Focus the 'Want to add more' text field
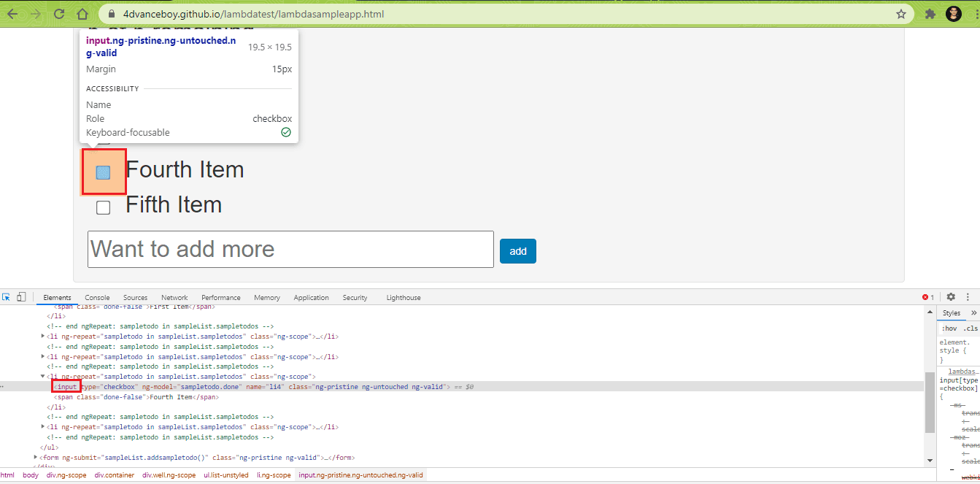Screen dimensions: 980x484 pyautogui.click(x=290, y=249)
